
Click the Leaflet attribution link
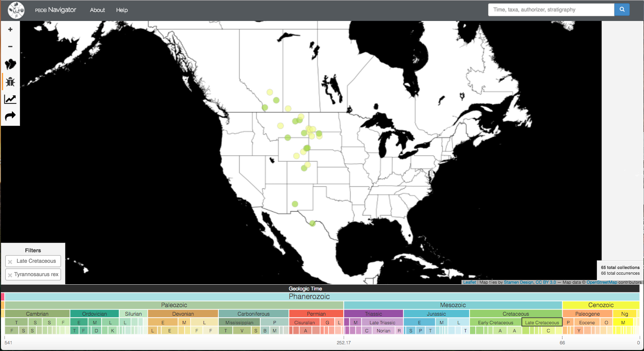(469, 282)
